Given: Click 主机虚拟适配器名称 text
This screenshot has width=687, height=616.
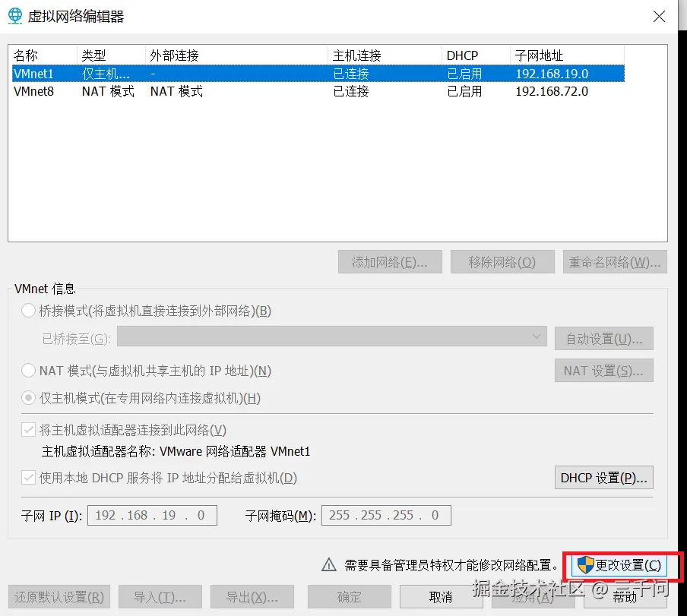Looking at the screenshot, I should (x=176, y=451).
